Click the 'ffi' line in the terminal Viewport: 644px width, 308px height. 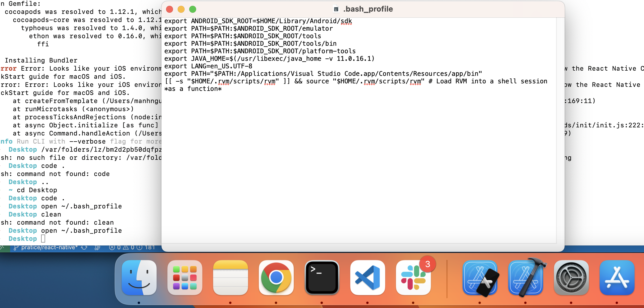[43, 44]
